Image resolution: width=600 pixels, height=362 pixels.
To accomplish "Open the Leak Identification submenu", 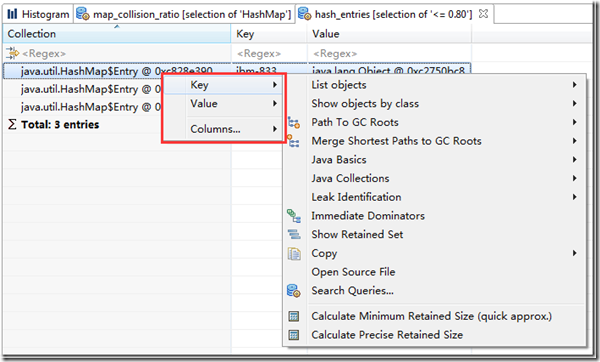I will [434, 197].
